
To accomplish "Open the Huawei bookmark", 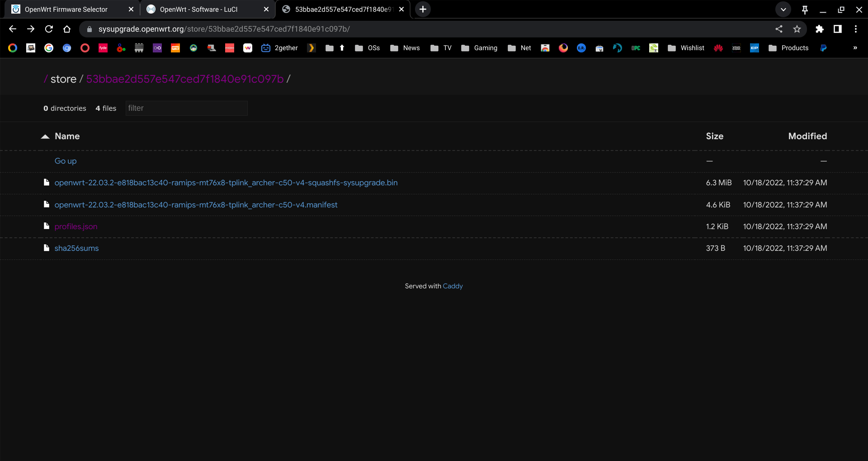I will pos(718,48).
